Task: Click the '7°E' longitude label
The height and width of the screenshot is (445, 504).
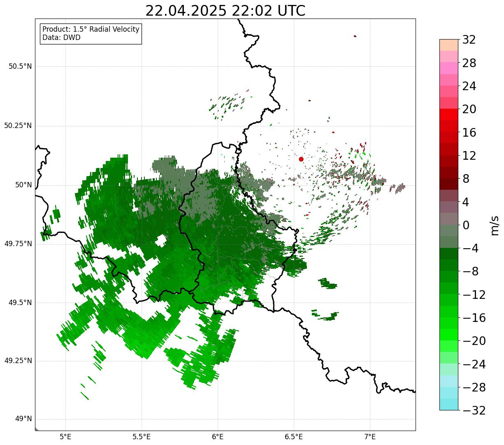Action: click(x=370, y=436)
